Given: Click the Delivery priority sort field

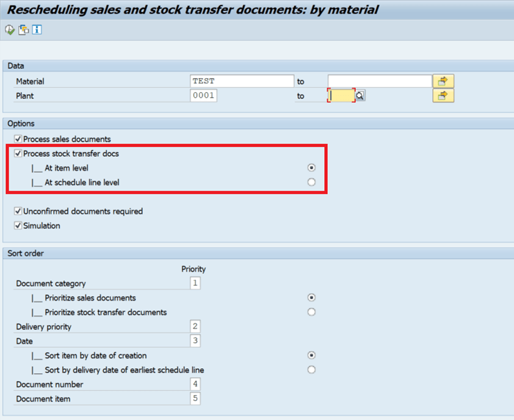Looking at the screenshot, I should 195,327.
